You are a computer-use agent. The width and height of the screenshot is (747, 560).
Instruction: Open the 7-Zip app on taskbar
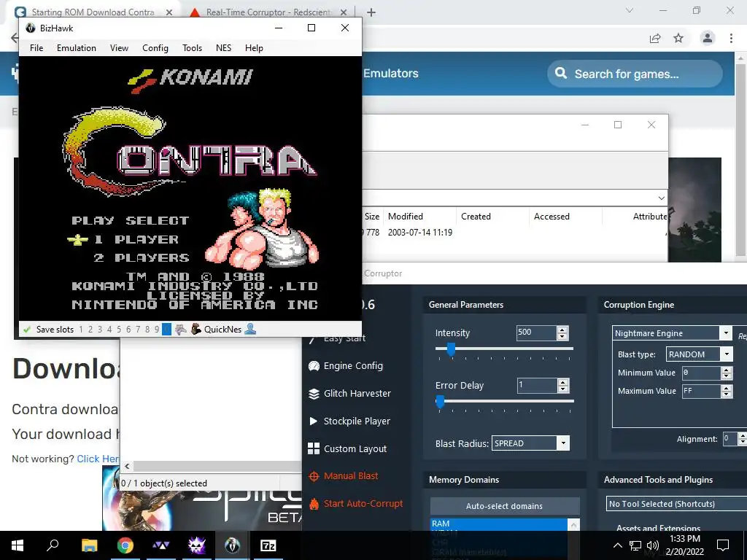(x=268, y=545)
